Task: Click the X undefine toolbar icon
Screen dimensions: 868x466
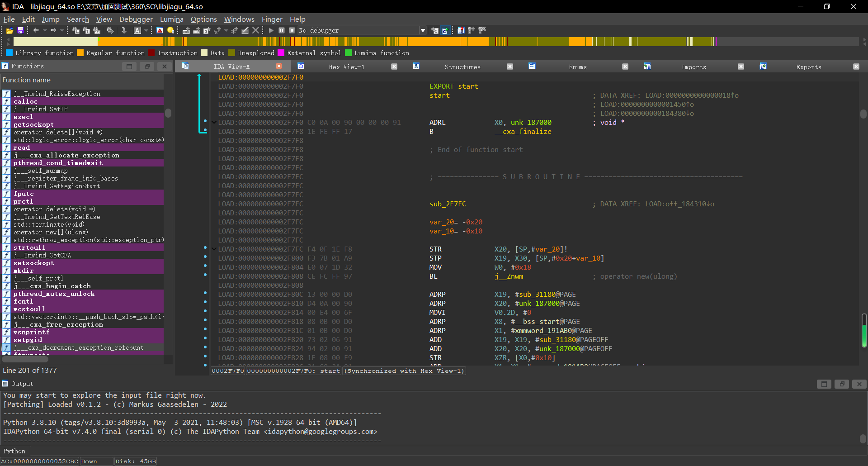Action: tap(256, 30)
